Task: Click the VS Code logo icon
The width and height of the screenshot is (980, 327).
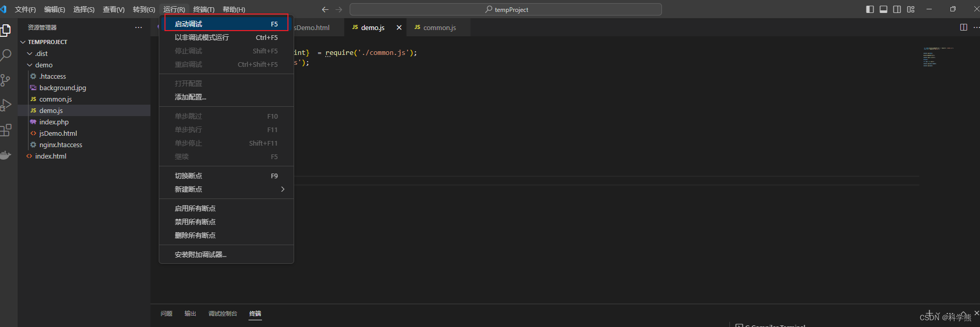Action: (x=4, y=9)
